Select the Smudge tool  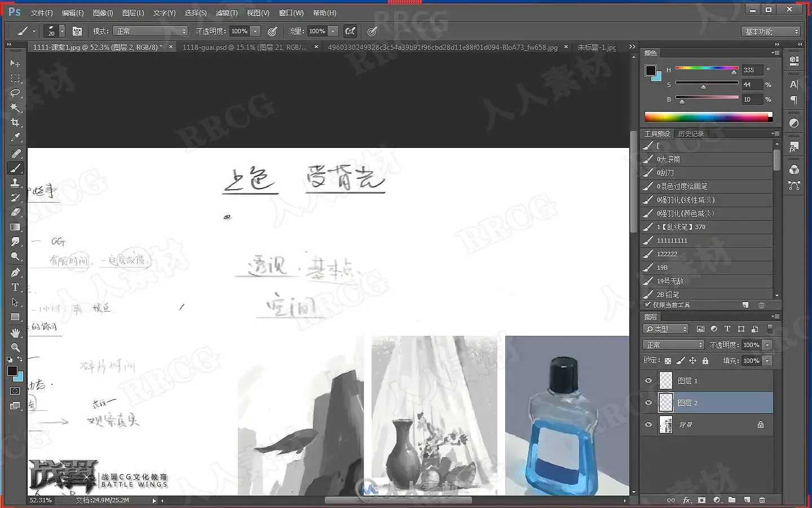(15, 242)
